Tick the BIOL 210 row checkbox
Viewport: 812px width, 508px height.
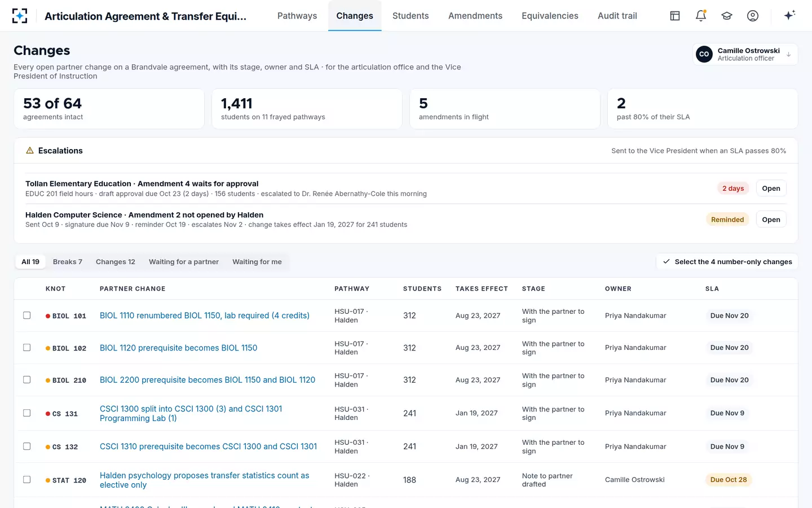[x=27, y=380]
